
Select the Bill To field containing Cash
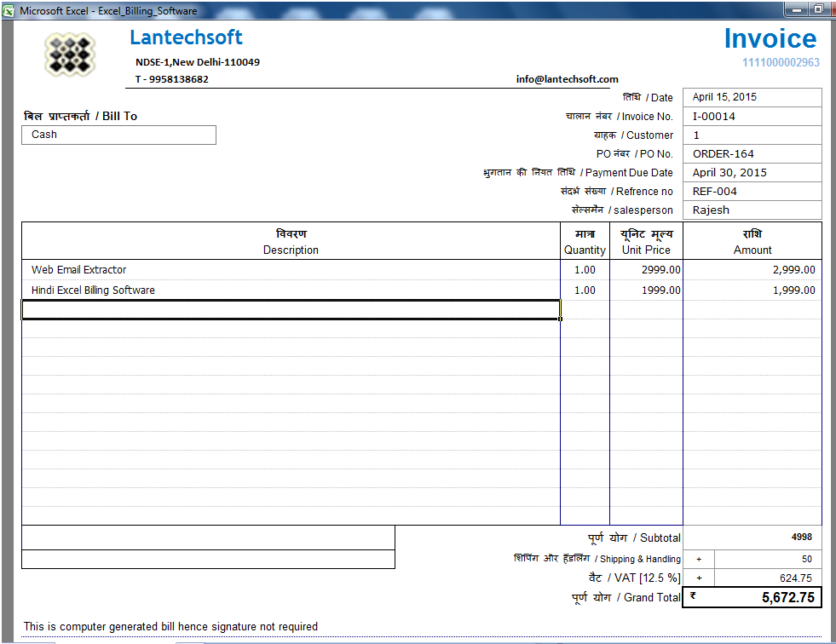pos(119,135)
